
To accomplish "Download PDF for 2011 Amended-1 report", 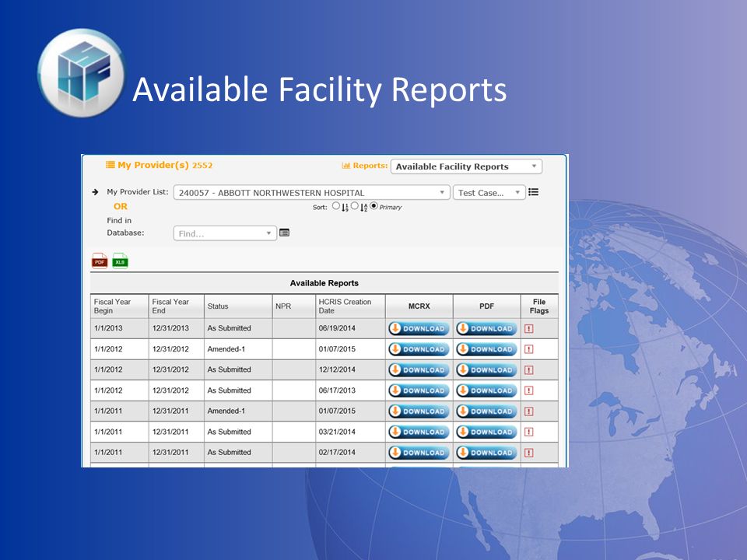I will (486, 411).
